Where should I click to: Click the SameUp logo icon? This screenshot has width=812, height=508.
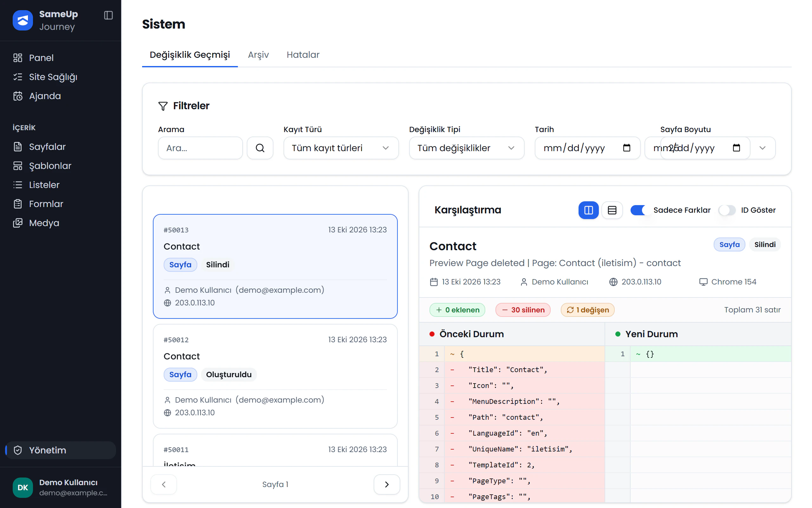pos(23,20)
